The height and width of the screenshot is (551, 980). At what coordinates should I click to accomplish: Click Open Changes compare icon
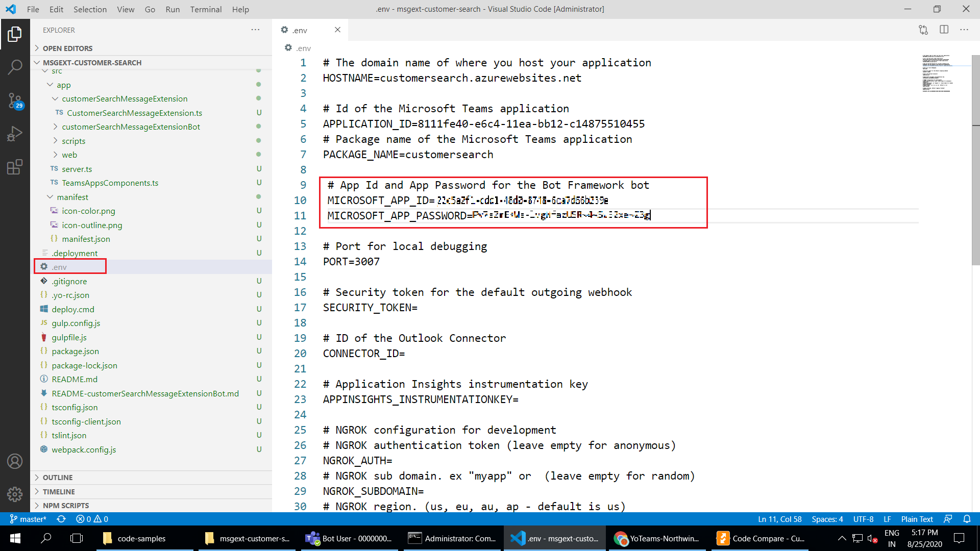(923, 30)
